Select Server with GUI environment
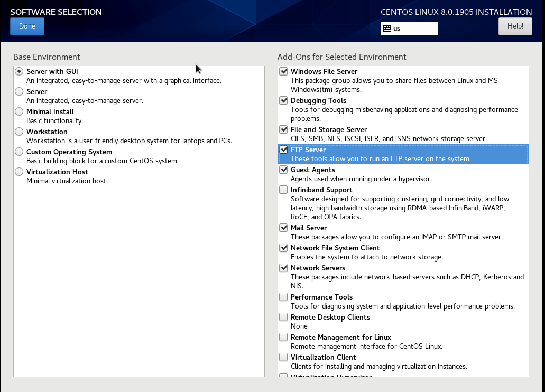Viewport: 545px width, 392px height. coord(19,71)
